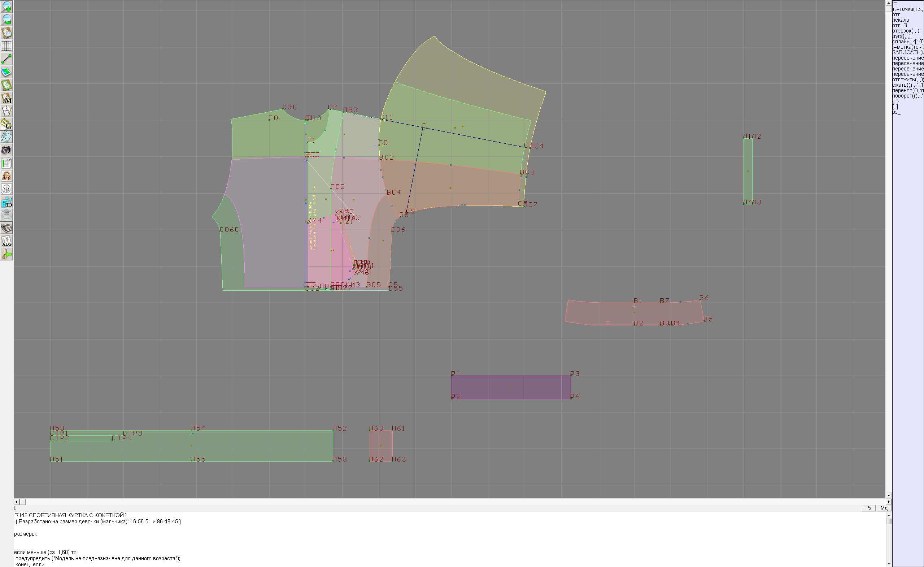Open the stacked books library icon
924x567 pixels.
click(6, 228)
